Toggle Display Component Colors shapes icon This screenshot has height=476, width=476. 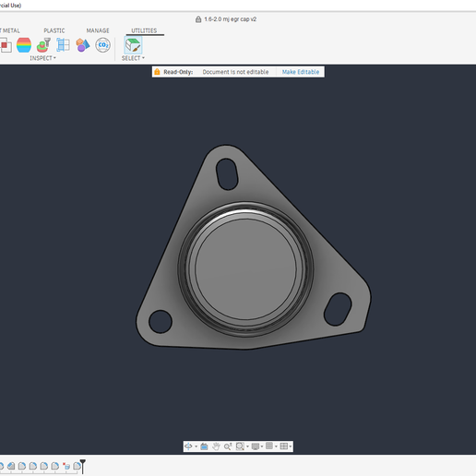[x=83, y=45]
